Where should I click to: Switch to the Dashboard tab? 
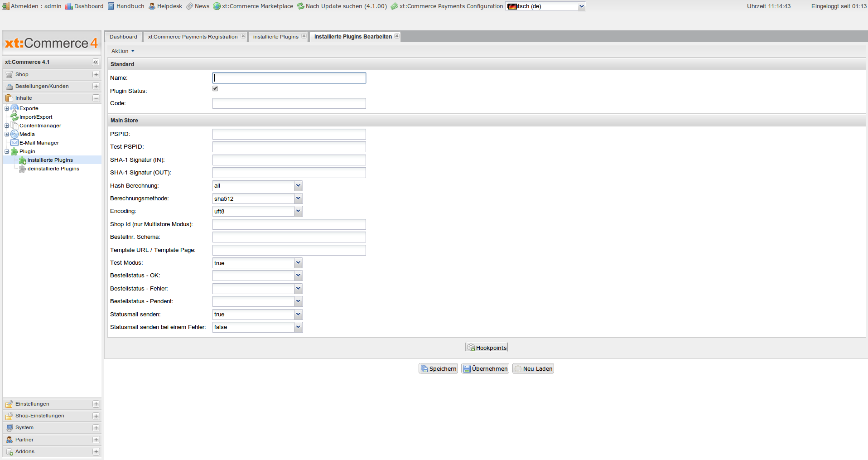[x=123, y=37]
